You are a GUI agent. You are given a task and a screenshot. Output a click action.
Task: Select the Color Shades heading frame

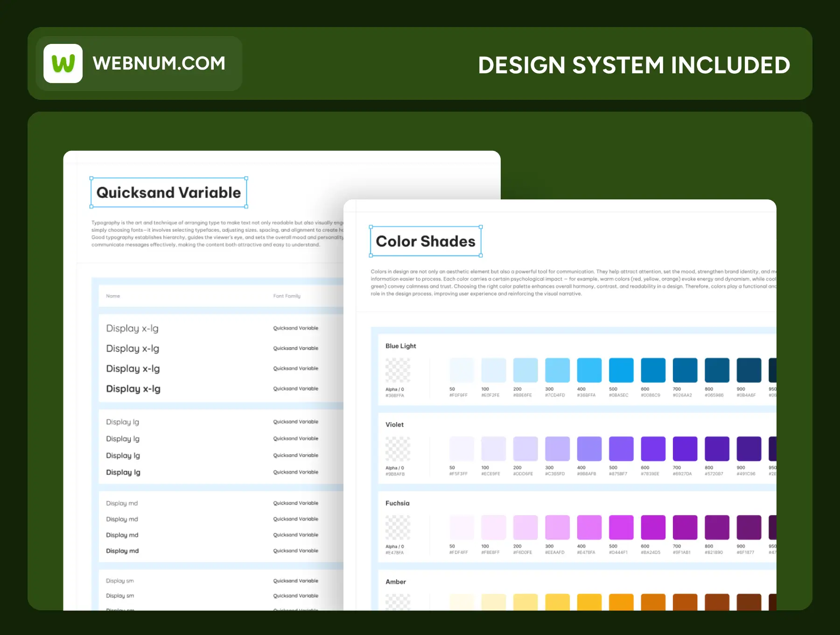(x=425, y=241)
